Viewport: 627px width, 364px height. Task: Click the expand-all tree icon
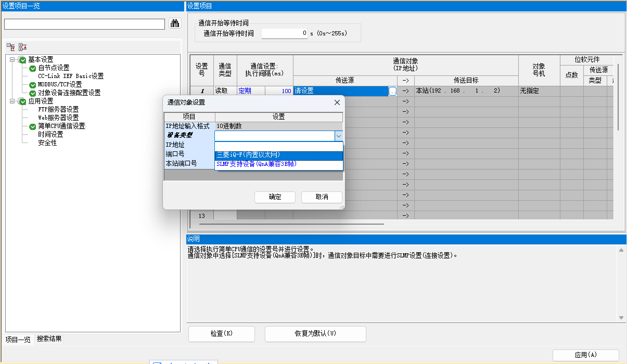[11, 47]
